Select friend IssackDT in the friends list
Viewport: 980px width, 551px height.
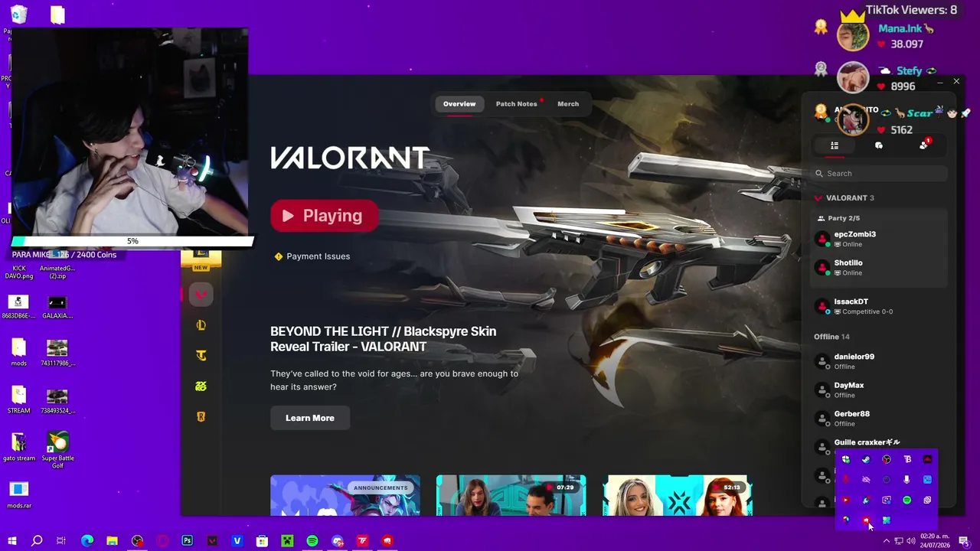(879, 306)
